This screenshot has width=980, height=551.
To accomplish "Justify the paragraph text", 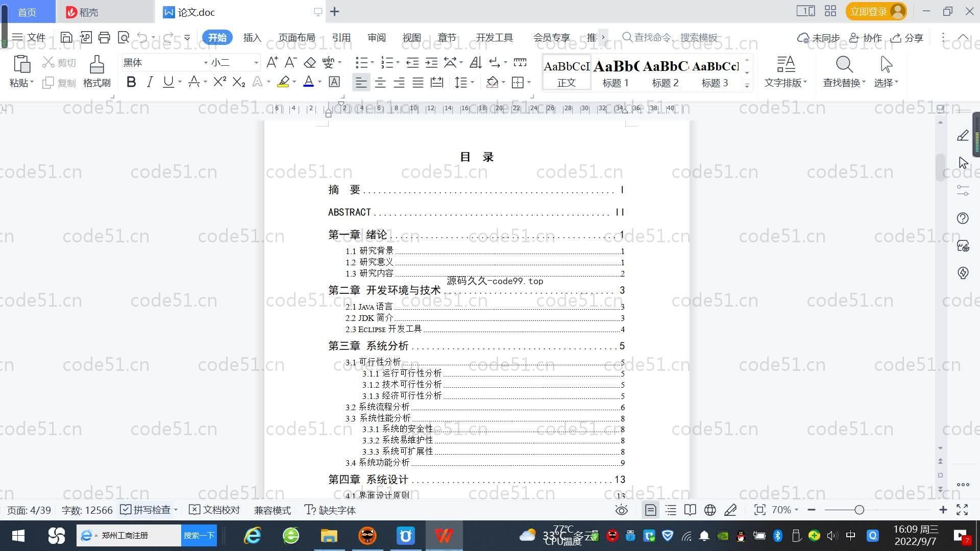I will pyautogui.click(x=418, y=82).
